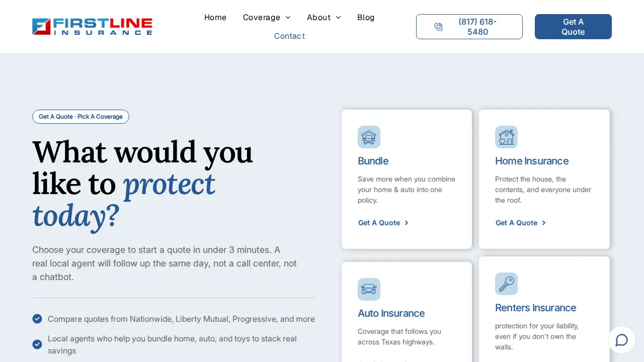Get a quote for Home Insurance

521,223
